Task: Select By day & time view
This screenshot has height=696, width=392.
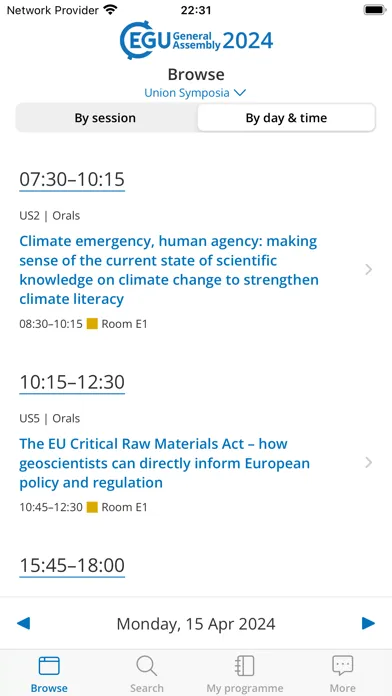Action: [x=286, y=118]
